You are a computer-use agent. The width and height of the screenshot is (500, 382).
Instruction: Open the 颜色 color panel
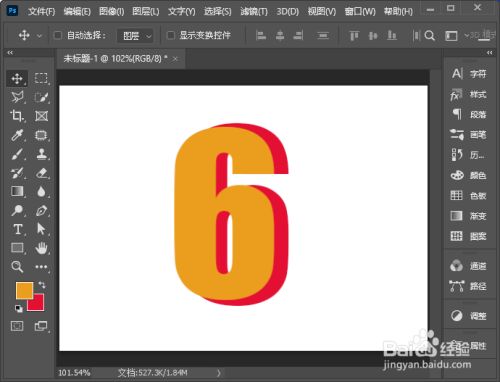469,175
